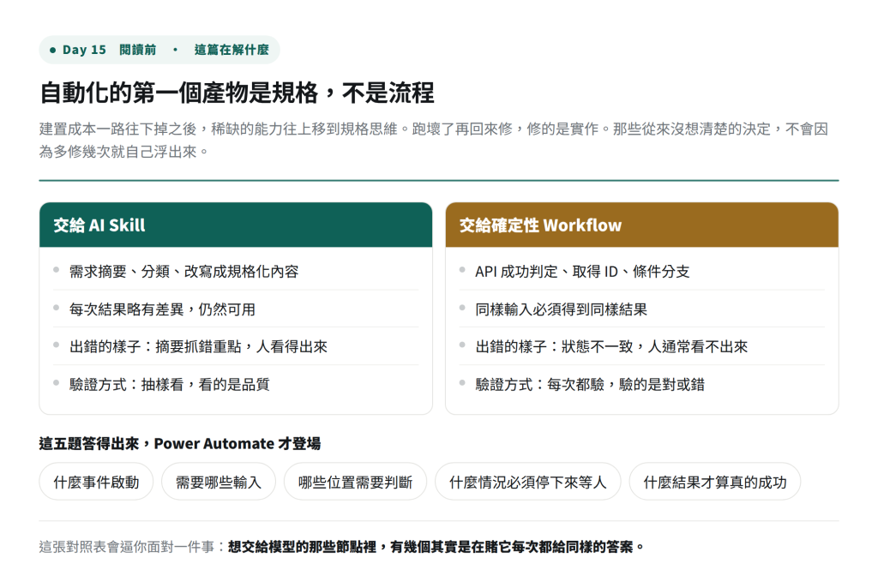
Task: Select the row "API 成功判定、取得 ID、條件分支"
Action: coord(641,272)
